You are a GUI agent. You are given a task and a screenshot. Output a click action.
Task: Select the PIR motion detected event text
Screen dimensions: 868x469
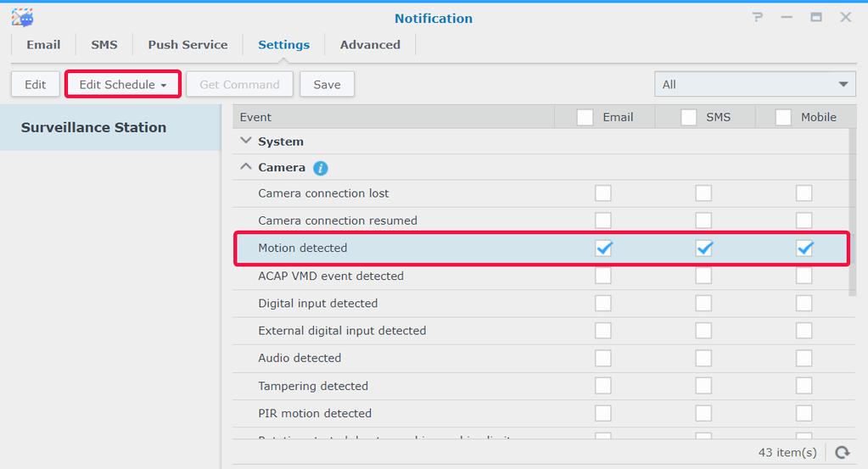[x=315, y=413]
